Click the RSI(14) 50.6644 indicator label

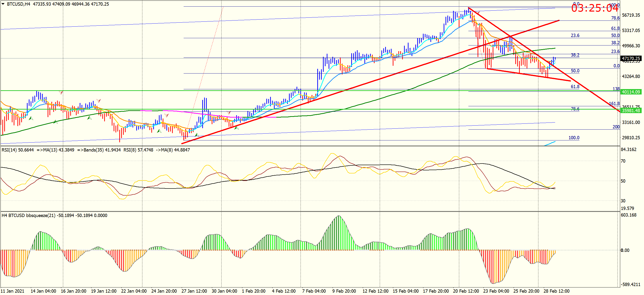17,150
